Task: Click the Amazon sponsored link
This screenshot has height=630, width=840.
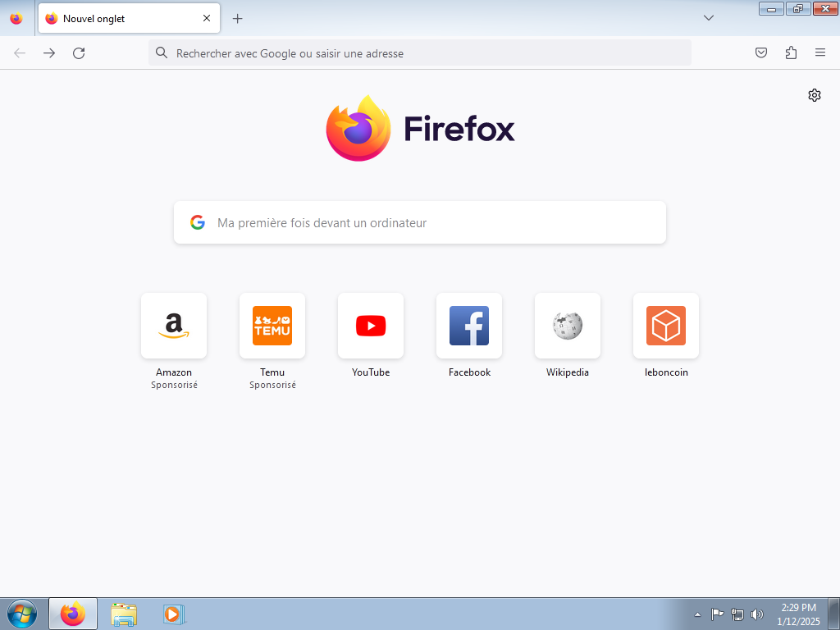Action: pos(173,326)
